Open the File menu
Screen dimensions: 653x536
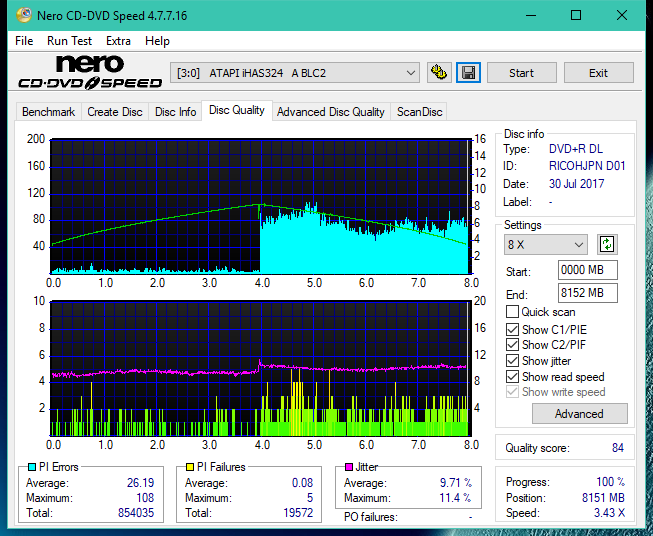(24, 41)
